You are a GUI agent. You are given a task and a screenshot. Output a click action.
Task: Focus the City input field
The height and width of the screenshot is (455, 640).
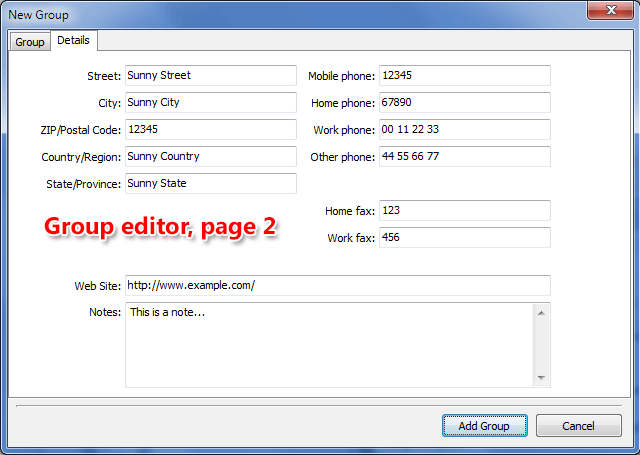(x=211, y=102)
